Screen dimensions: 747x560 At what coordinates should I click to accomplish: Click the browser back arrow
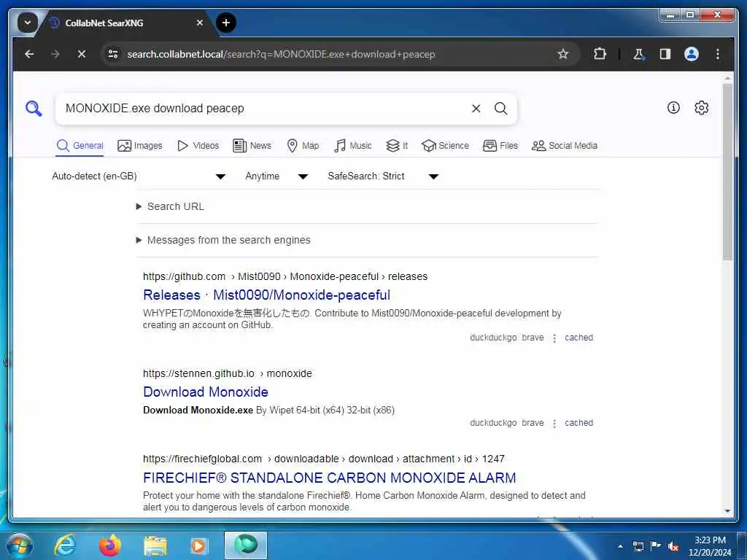[x=29, y=54]
